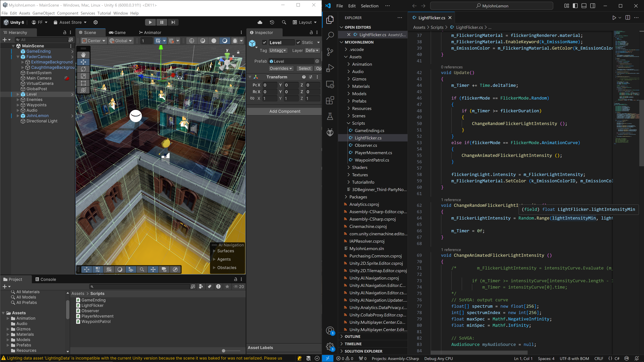Select the Transform tool in Scene toolbar

(x=83, y=90)
